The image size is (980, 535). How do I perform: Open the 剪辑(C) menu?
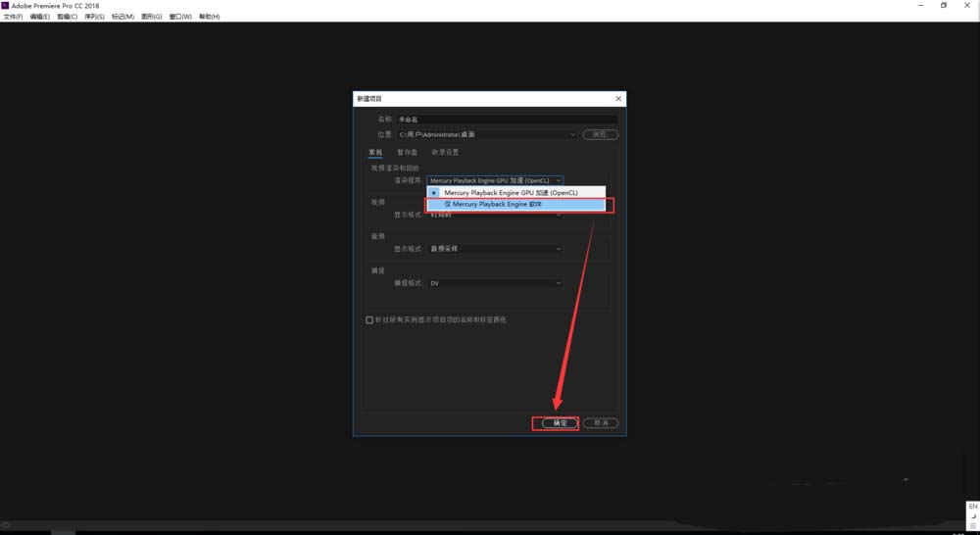(68, 17)
